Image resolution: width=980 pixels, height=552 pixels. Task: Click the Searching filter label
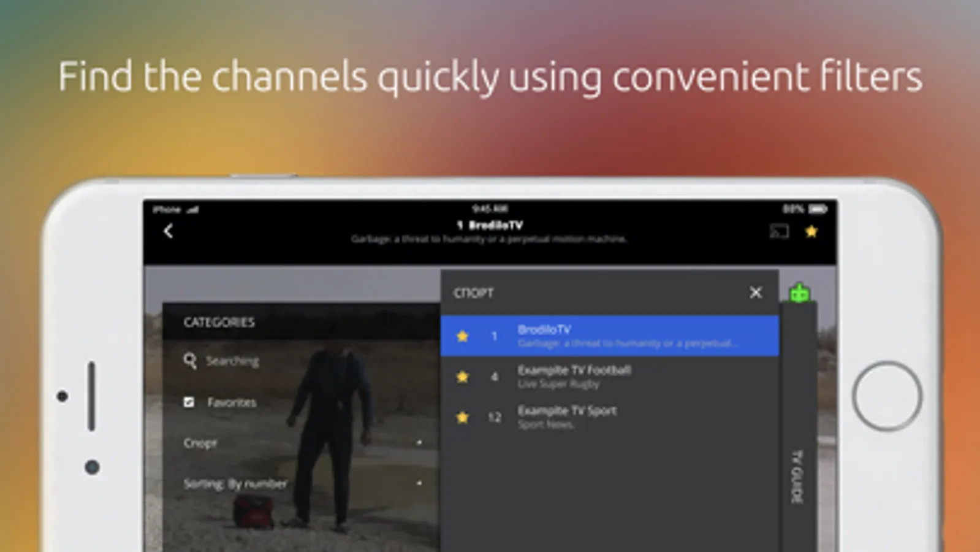[232, 361]
